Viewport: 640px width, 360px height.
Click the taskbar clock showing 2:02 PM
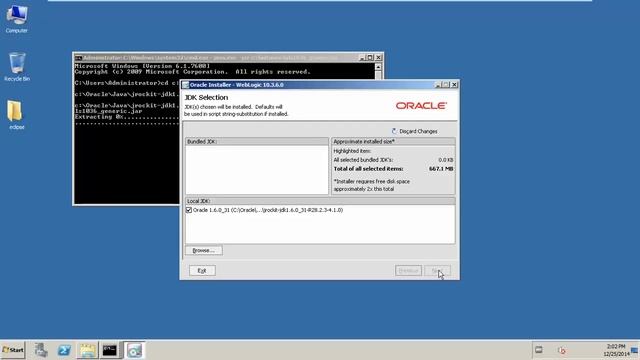pyautogui.click(x=616, y=346)
